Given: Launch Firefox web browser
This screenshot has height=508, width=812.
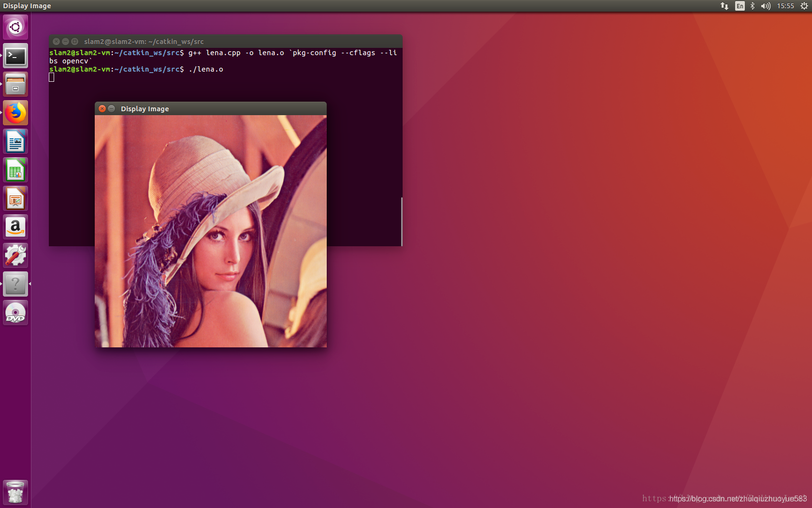Looking at the screenshot, I should tap(15, 113).
